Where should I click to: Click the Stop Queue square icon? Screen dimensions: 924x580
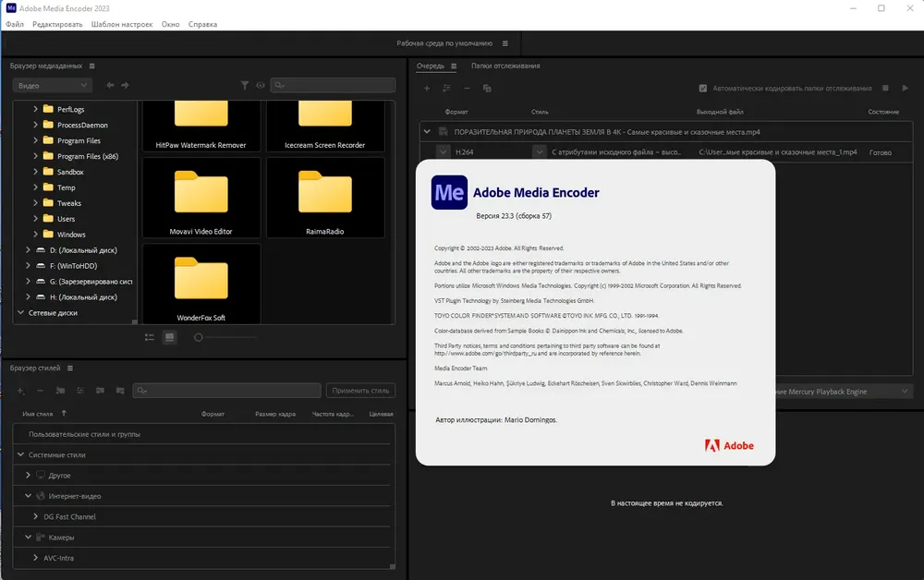tap(885, 88)
